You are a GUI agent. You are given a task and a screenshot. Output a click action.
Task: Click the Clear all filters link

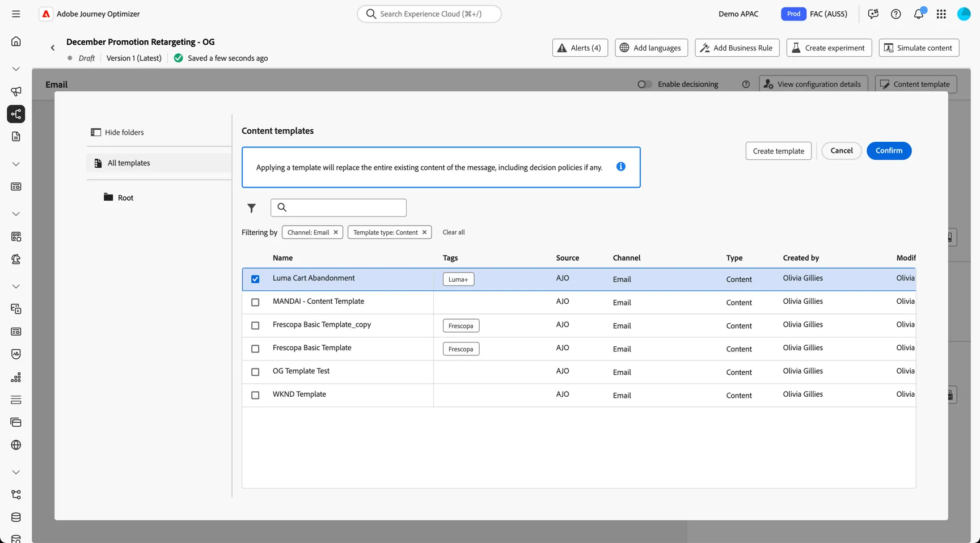pos(453,232)
